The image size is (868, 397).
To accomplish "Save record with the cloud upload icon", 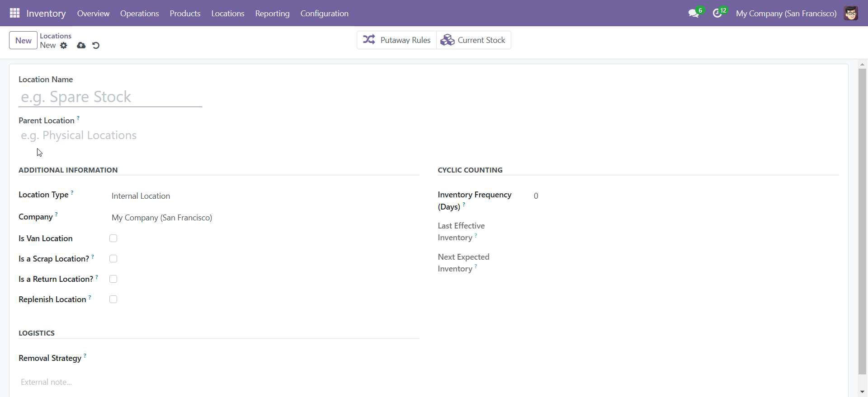I will point(81,46).
